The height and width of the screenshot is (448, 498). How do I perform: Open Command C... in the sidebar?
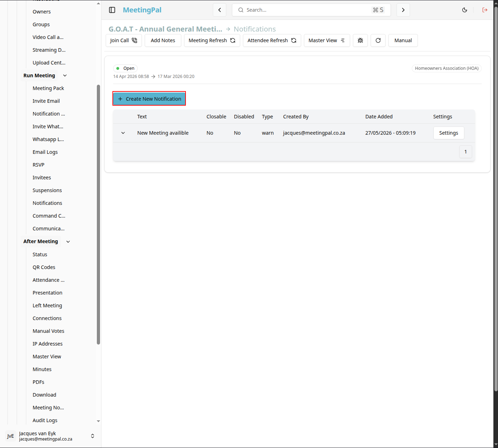(49, 216)
